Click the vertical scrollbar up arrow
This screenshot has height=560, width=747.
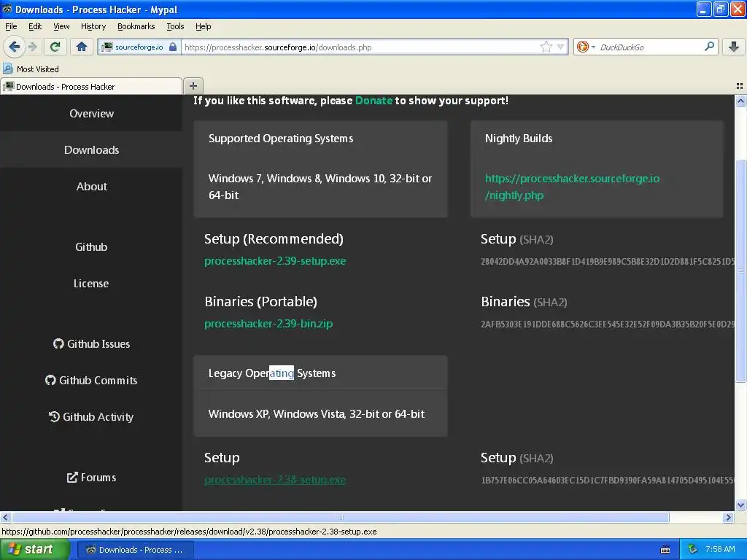tap(740, 101)
